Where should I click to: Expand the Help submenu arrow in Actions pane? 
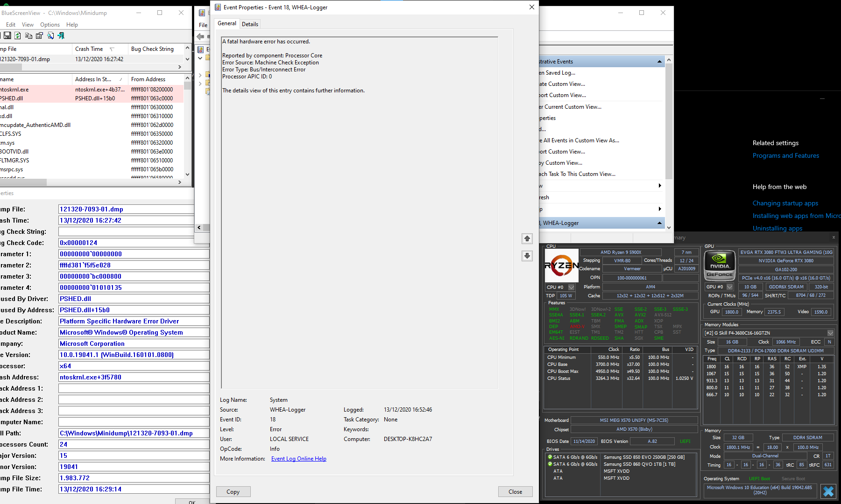[660, 209]
